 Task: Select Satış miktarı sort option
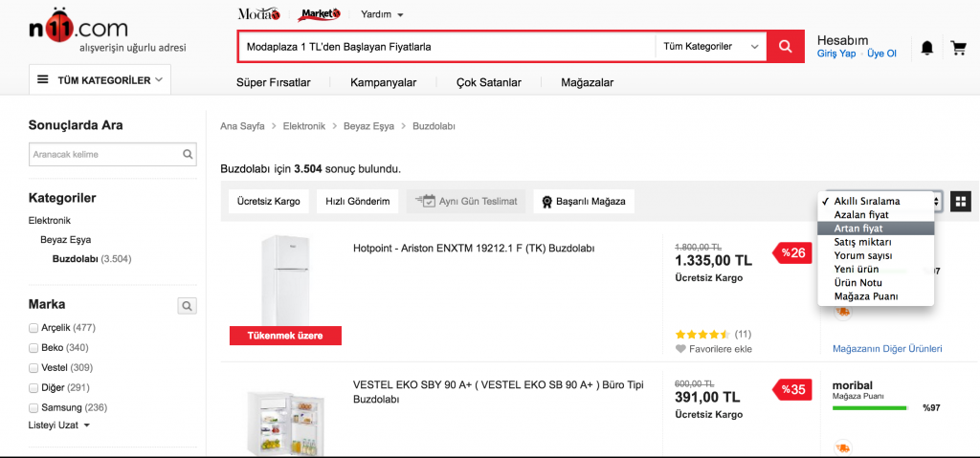point(876,242)
